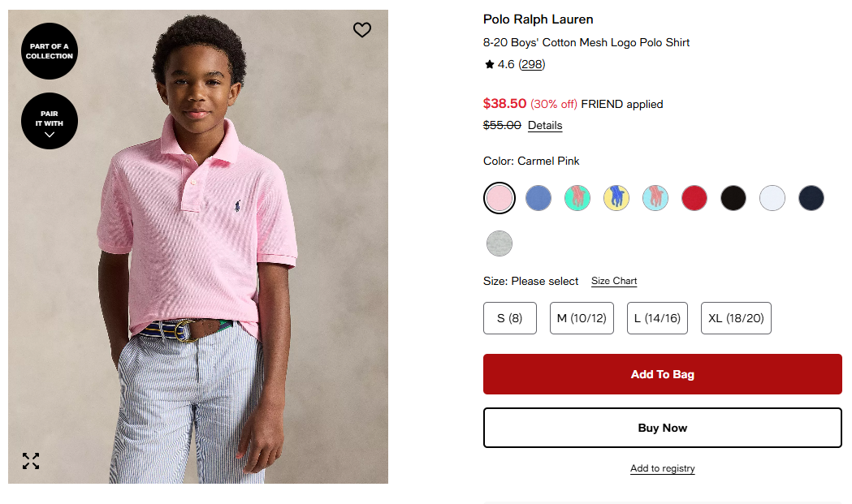
Task: Open the Size Chart link
Action: coord(614,281)
